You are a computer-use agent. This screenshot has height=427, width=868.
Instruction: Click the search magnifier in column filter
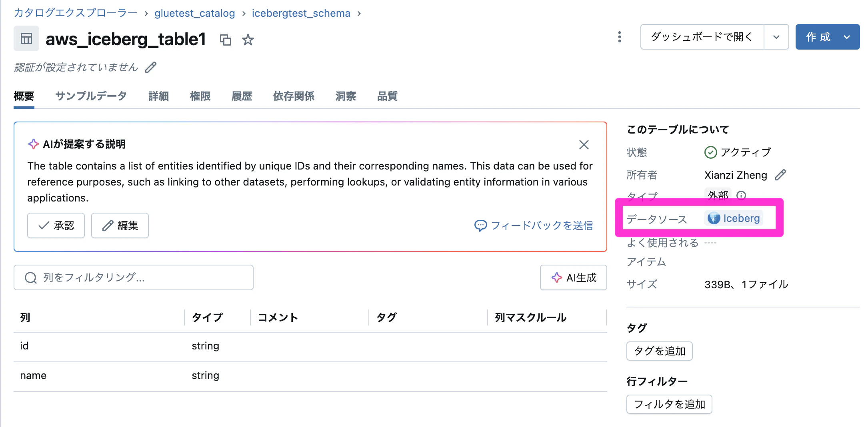click(31, 277)
